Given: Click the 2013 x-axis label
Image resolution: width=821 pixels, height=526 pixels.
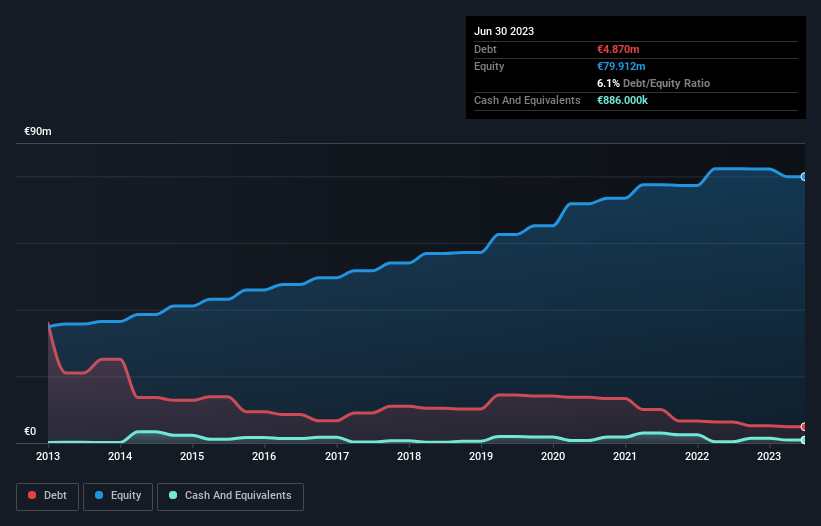Looking at the screenshot, I should 48,456.
